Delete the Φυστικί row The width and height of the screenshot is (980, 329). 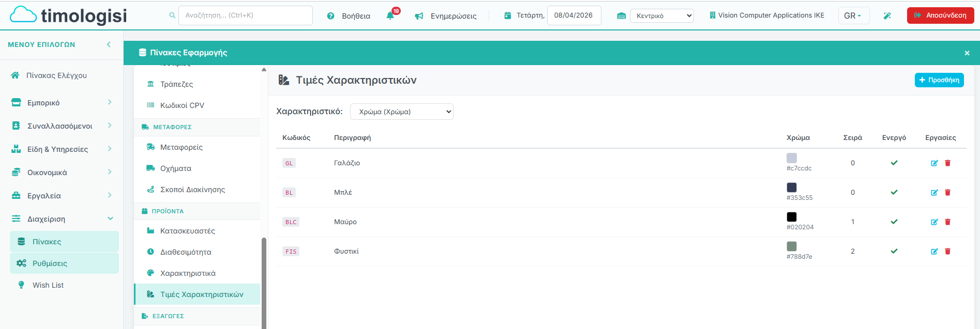coord(947,252)
